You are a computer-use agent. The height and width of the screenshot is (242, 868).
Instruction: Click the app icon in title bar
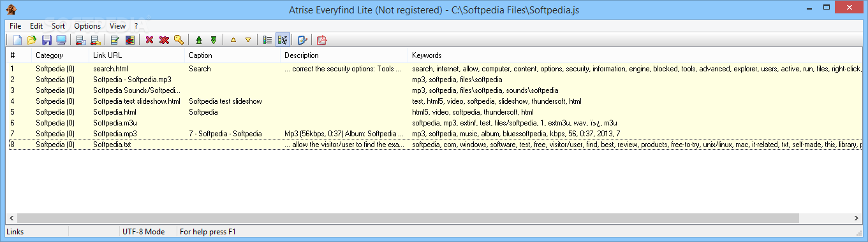coord(11,10)
